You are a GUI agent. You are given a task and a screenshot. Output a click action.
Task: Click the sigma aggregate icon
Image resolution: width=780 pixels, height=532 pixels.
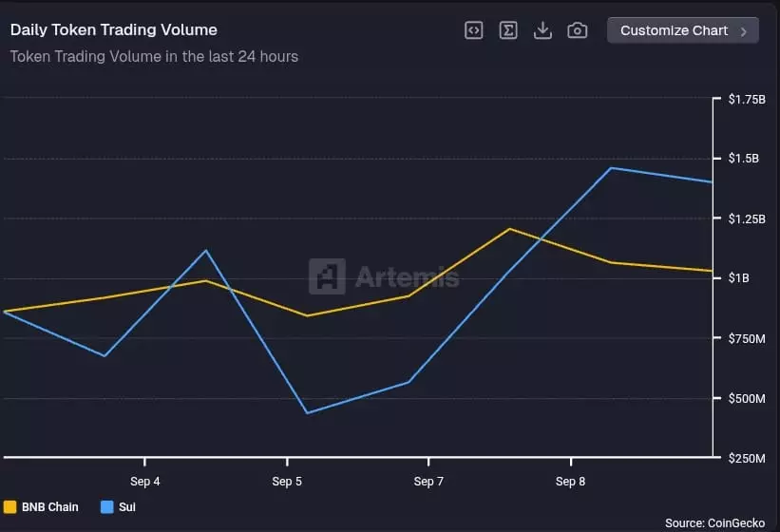[508, 30]
